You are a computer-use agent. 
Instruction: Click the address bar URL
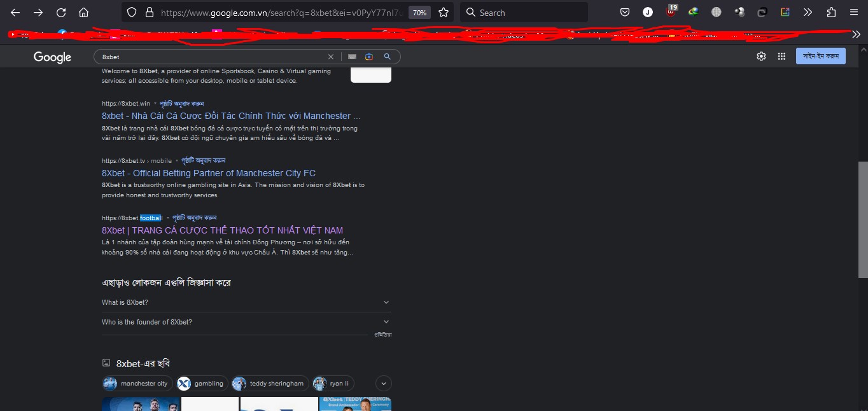[x=281, y=12]
